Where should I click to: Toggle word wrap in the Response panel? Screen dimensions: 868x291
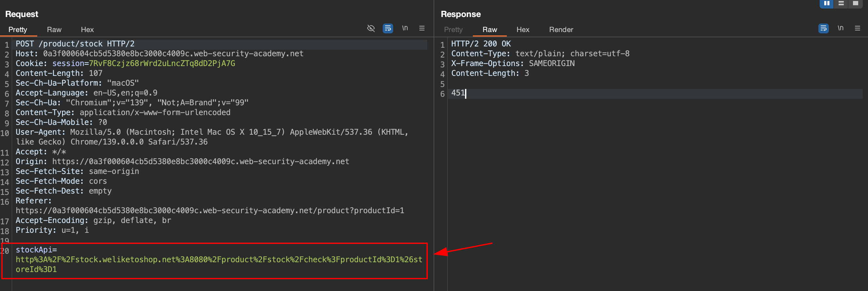tap(823, 28)
